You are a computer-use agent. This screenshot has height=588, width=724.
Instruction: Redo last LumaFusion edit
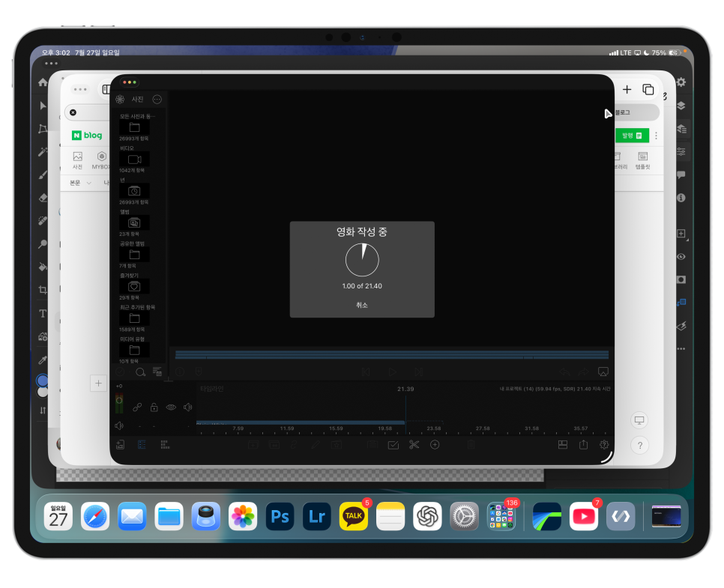[583, 372]
